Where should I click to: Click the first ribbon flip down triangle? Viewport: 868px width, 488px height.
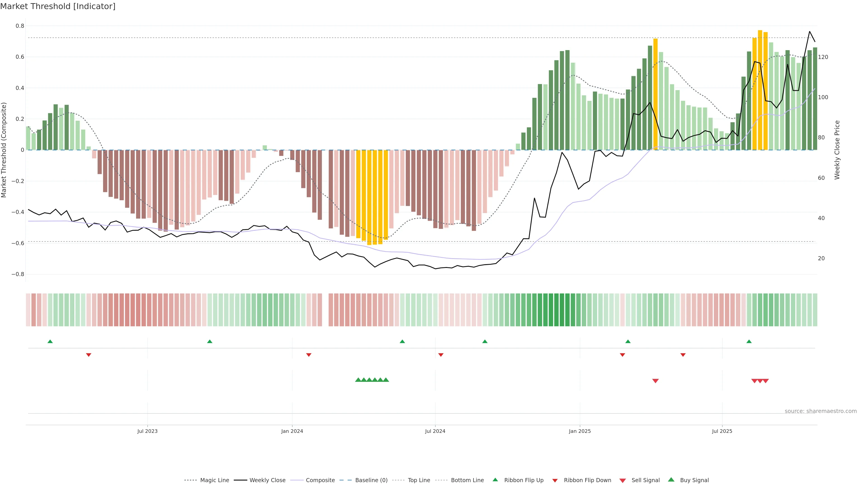[x=89, y=355]
